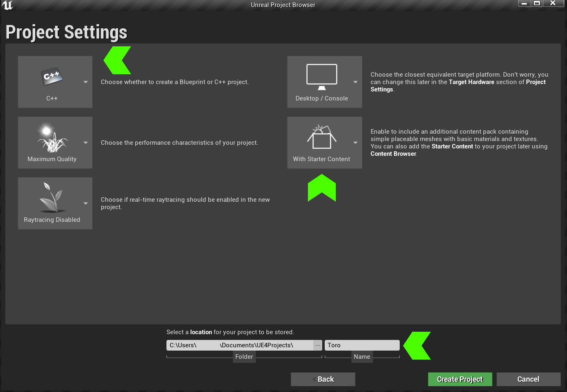Open the With Starter Content dropdown arrow

click(x=355, y=143)
